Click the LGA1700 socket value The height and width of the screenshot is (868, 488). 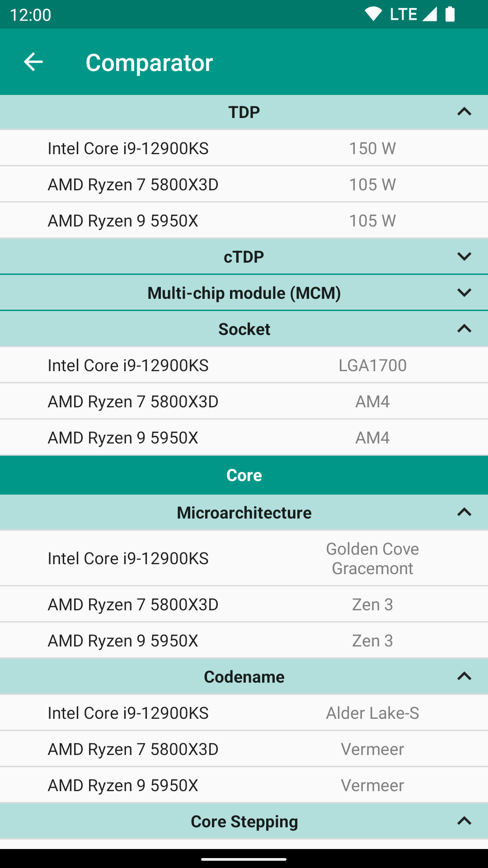(x=373, y=365)
